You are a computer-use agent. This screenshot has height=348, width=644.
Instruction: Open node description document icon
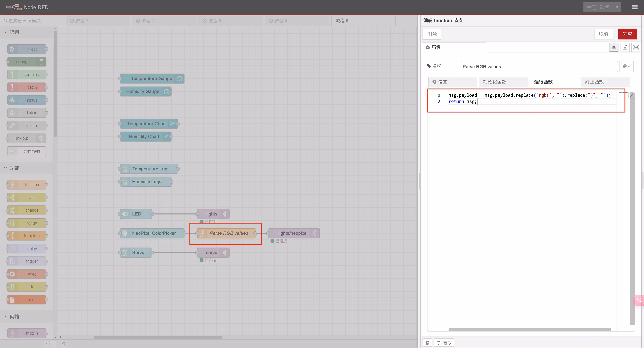pyautogui.click(x=625, y=47)
